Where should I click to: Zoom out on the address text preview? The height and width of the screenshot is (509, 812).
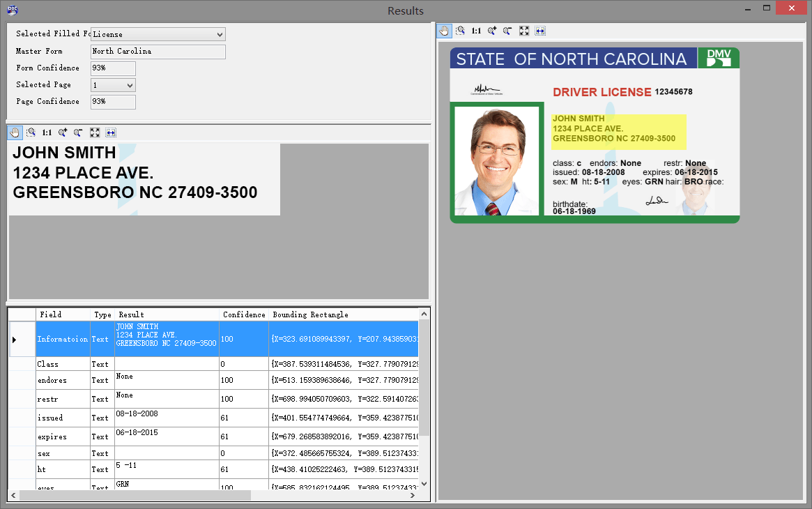[x=77, y=132]
